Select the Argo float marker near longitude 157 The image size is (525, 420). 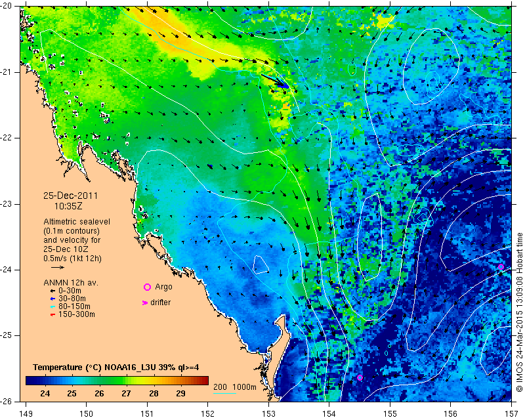tap(501, 267)
